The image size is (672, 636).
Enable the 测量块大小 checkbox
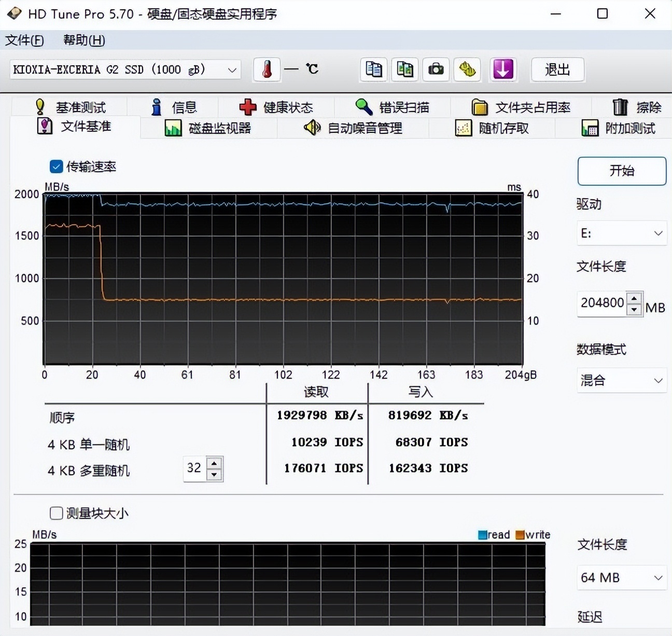56,513
